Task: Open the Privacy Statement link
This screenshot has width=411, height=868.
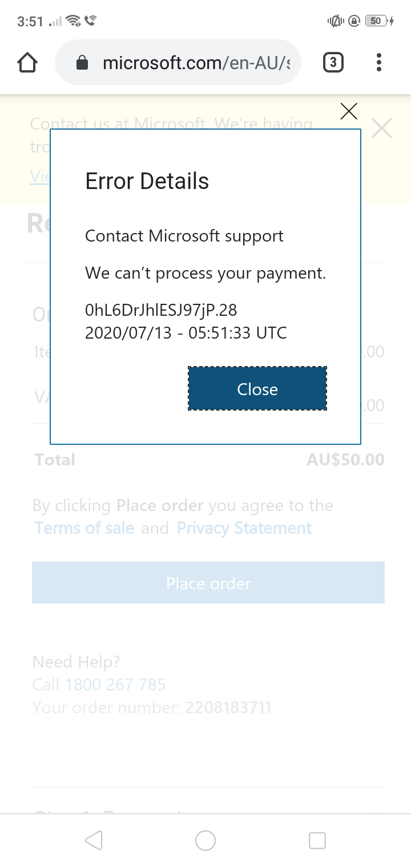Action: (244, 528)
